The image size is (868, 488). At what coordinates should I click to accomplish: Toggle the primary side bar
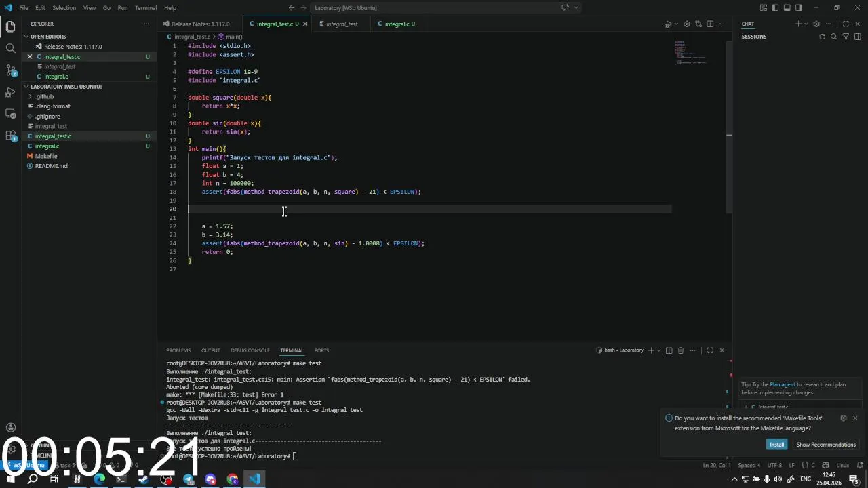pos(775,7)
